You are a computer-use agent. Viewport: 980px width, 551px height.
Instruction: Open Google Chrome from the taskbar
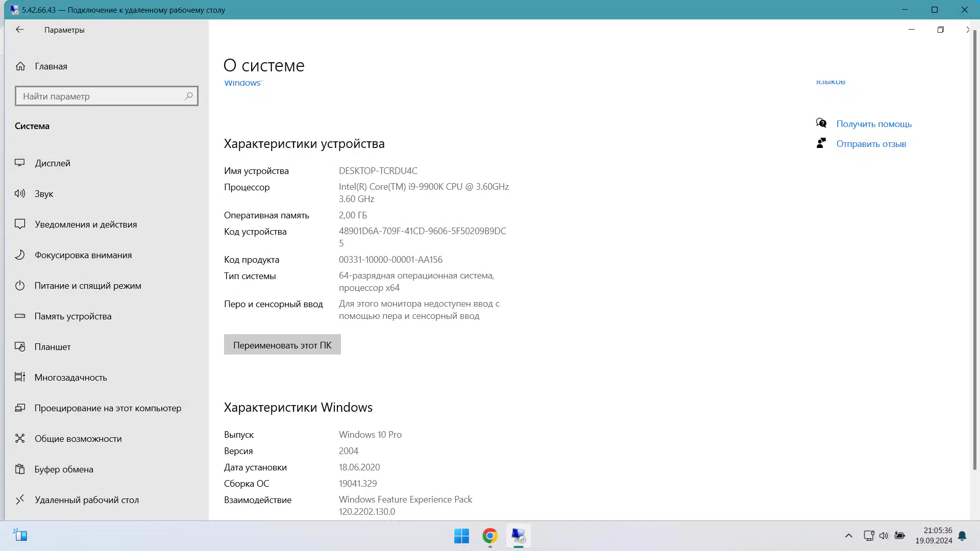489,536
